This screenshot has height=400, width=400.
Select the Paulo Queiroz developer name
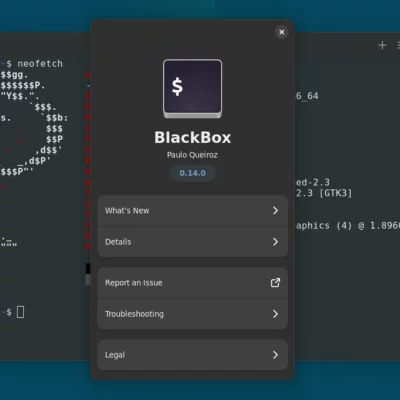click(192, 155)
